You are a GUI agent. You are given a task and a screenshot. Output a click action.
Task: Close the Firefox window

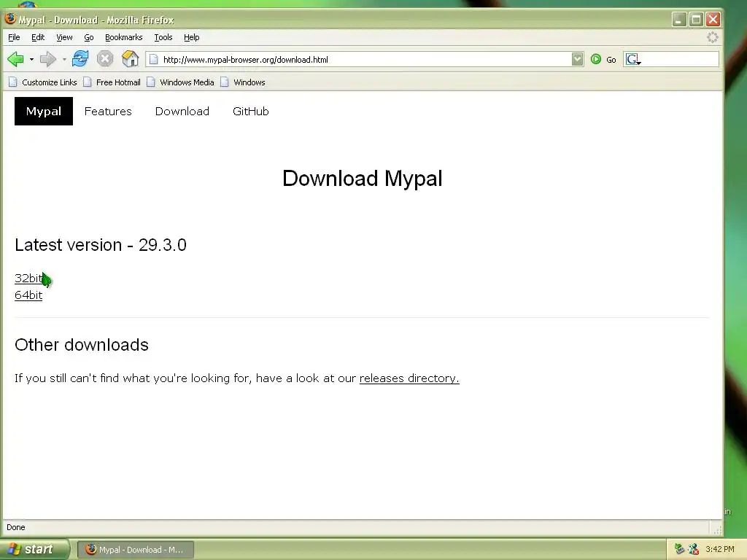(x=713, y=20)
